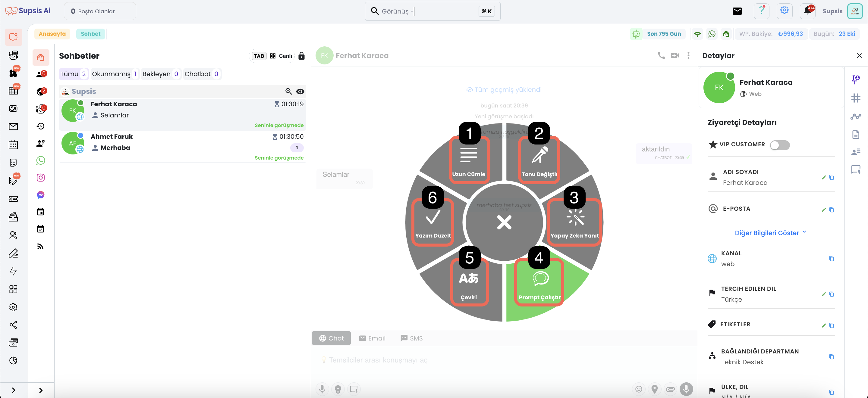Select the Chat reply channel tab
This screenshot has width=868, height=398.
[331, 338]
